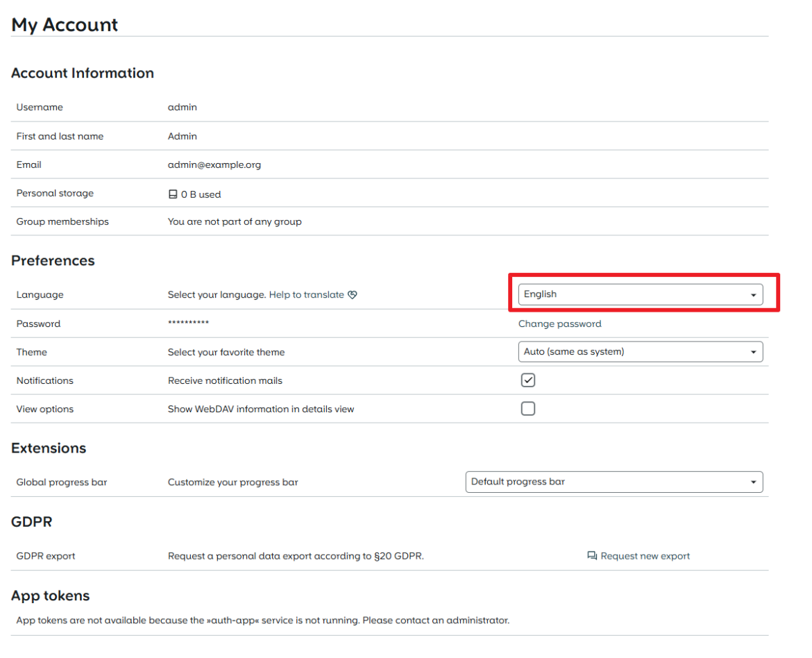Toggle Show WebDAV information in details view checkbox

[527, 409]
